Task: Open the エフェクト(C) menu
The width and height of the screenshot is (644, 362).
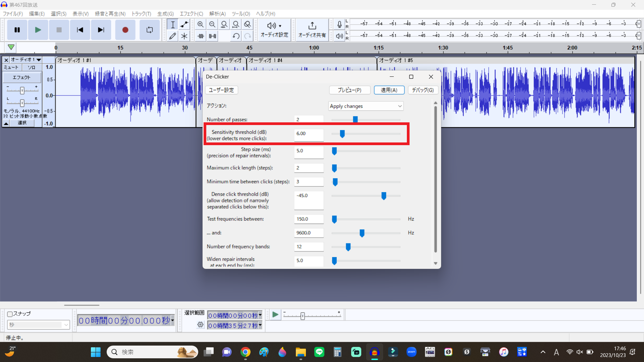Action: pos(191,14)
